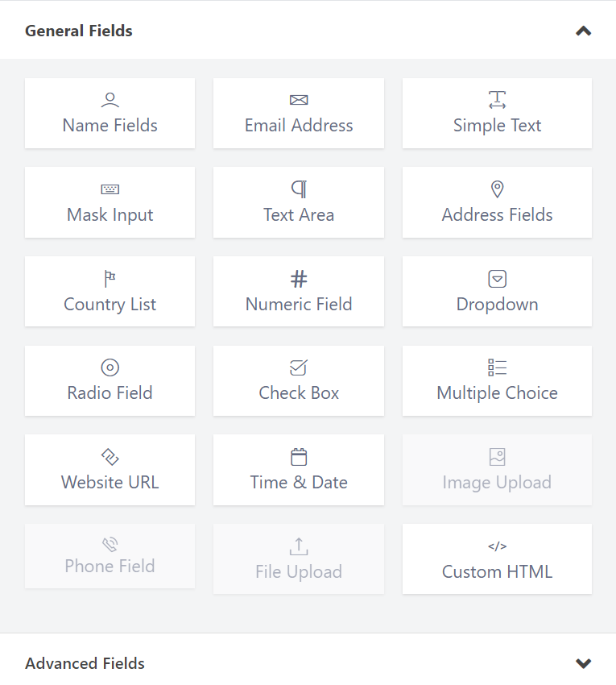616x685 pixels.
Task: Click the Numeric Field hash icon
Action: pos(299,278)
